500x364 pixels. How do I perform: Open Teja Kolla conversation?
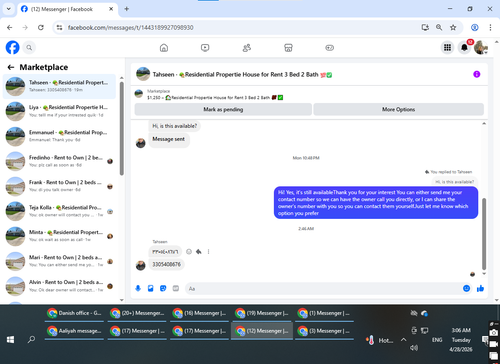pyautogui.click(x=59, y=211)
